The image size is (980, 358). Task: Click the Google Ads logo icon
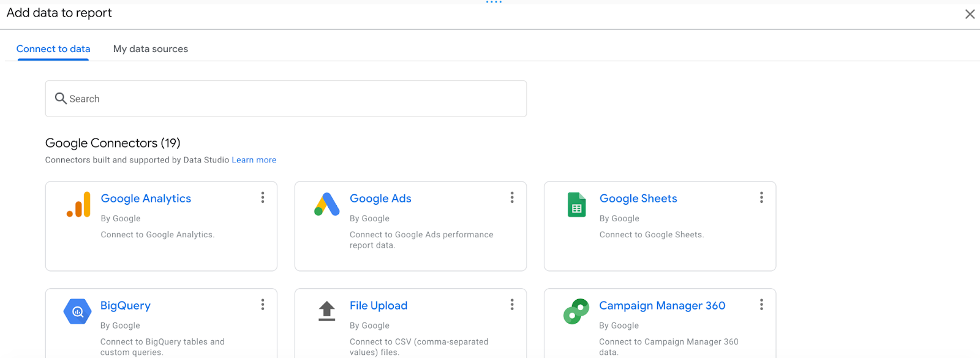point(327,204)
